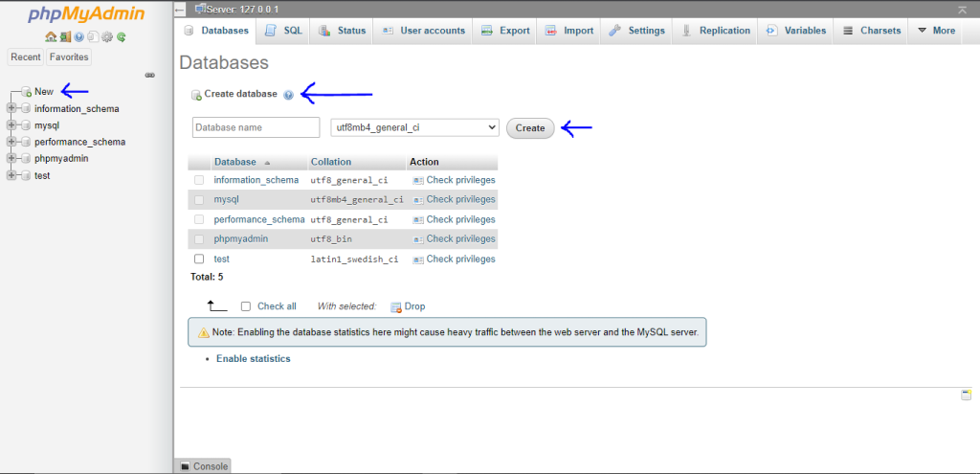Screen dimensions: 980x474
Task: Switch to the SQL tab
Action: (283, 31)
